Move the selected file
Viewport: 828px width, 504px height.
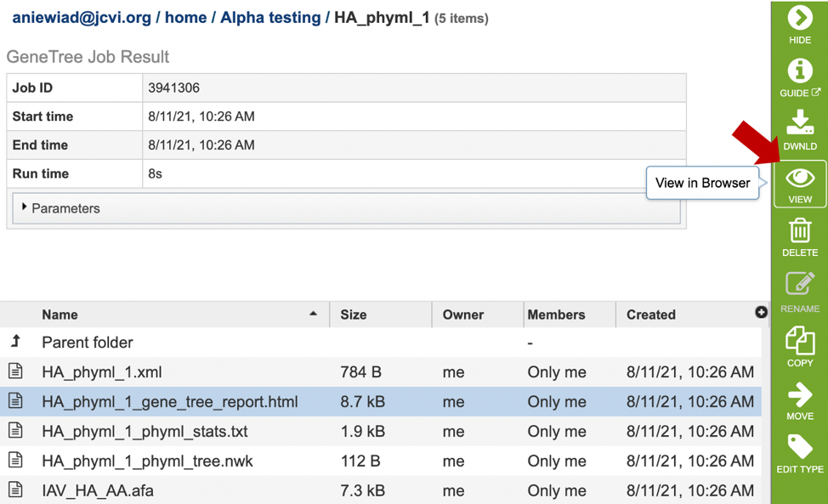point(799,400)
